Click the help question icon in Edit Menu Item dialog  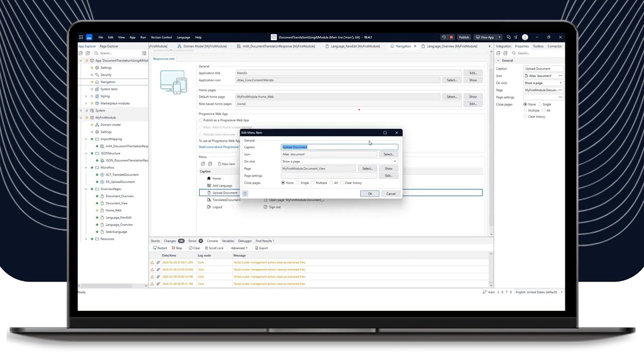245,194
